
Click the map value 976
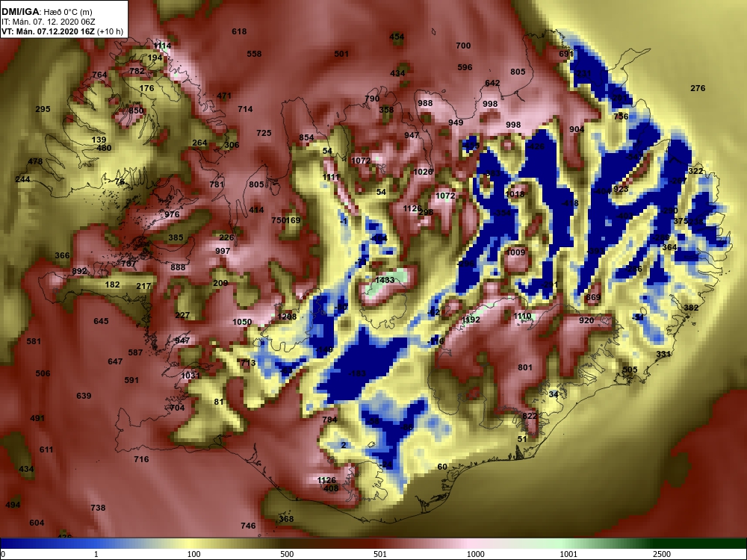172,214
